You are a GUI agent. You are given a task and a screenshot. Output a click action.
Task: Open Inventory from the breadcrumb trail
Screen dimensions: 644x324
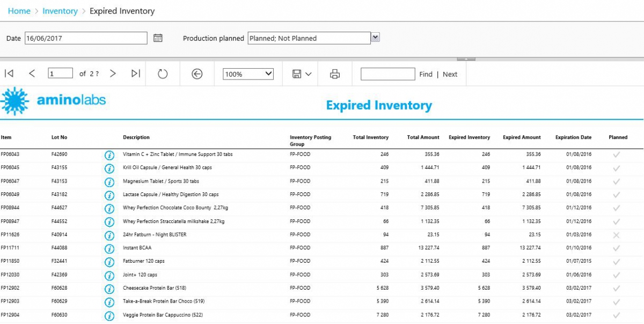(x=61, y=11)
